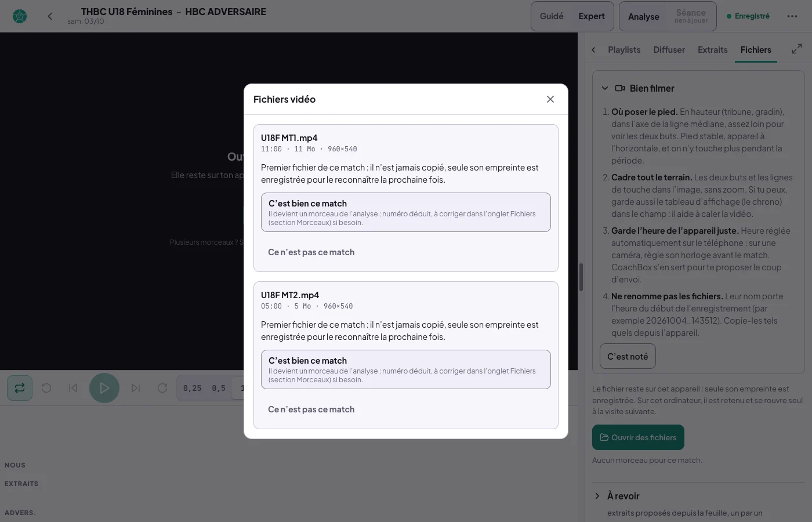Click the U18F MT2.mp4 file name

[289, 295]
